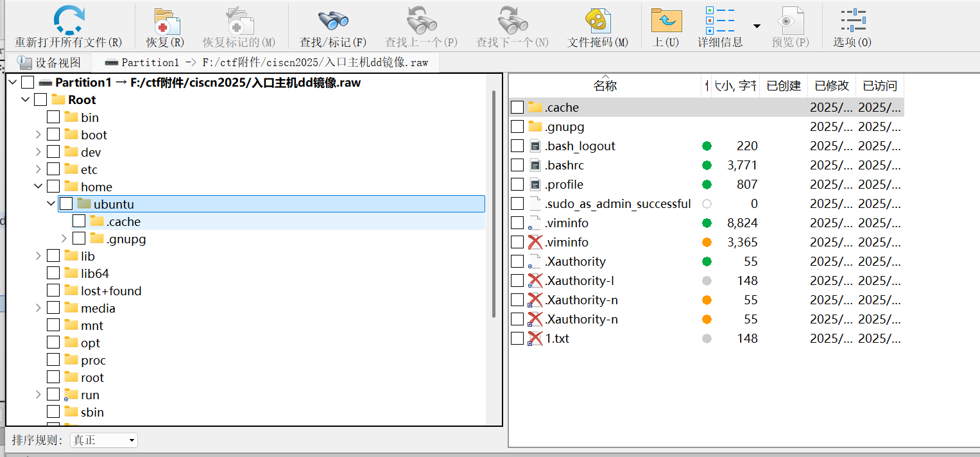Mark the .bash_logout file checkbox
The height and width of the screenshot is (457, 980).
pyautogui.click(x=517, y=146)
